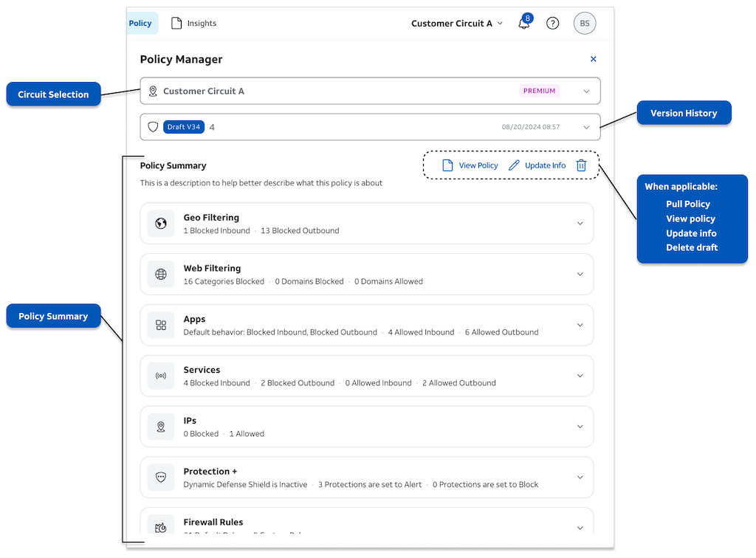Click the Firewall Rules flame icon

pyautogui.click(x=161, y=527)
